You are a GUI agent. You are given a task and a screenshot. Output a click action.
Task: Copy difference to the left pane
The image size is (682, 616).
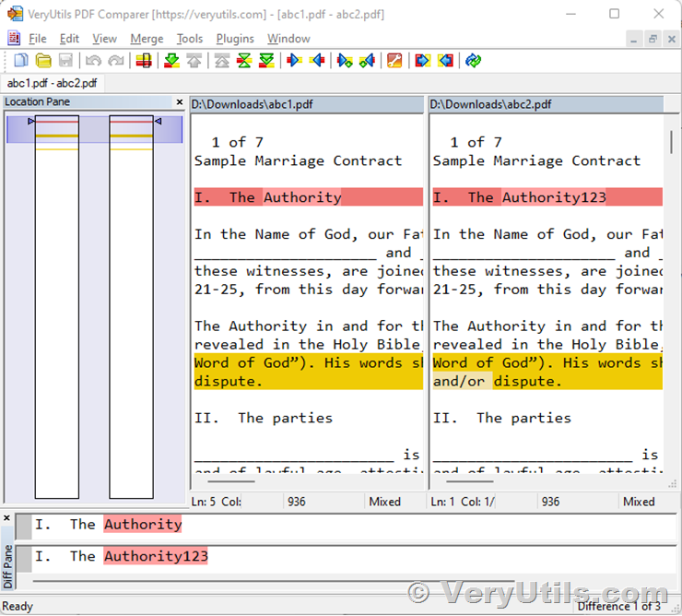tap(317, 60)
